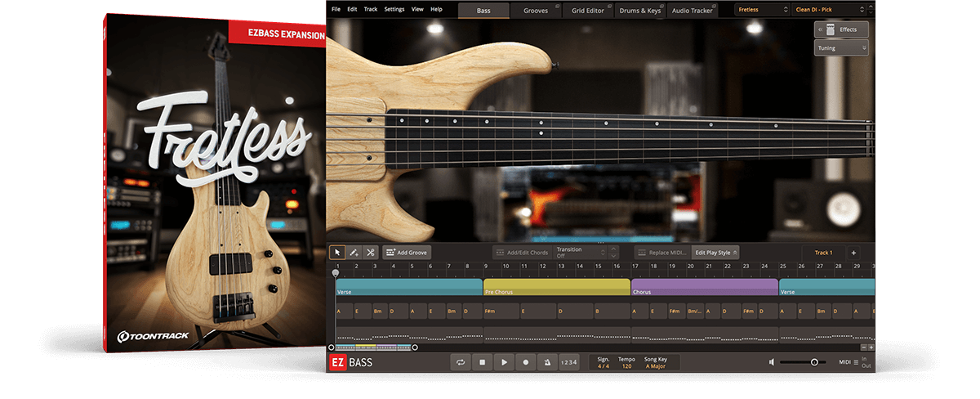Click bar 9 on the timeline ruler

pos(486,266)
